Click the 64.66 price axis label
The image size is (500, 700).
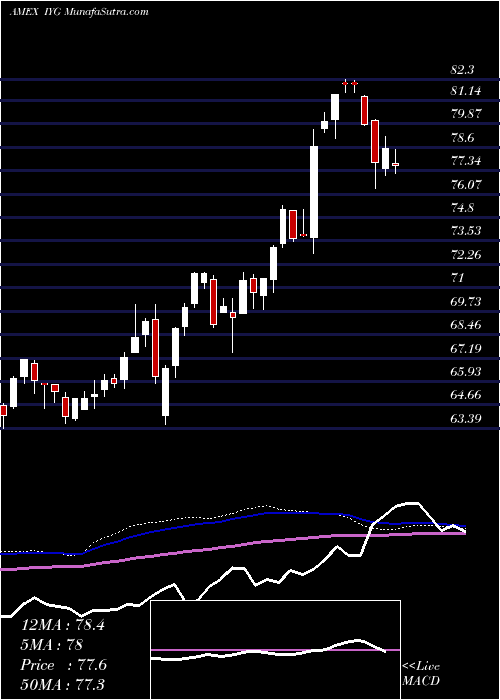pyautogui.click(x=467, y=395)
